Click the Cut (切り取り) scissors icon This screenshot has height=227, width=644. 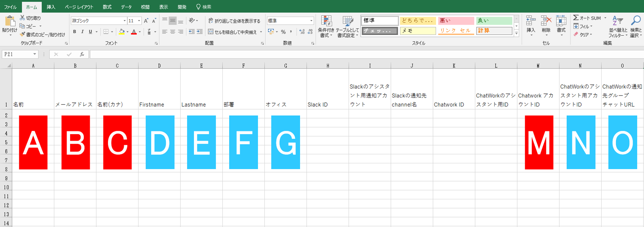22,18
